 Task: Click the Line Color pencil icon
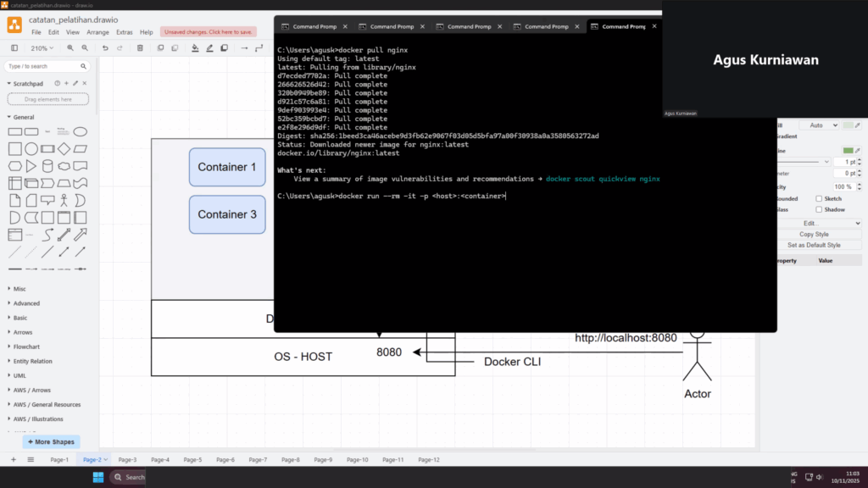pyautogui.click(x=209, y=48)
